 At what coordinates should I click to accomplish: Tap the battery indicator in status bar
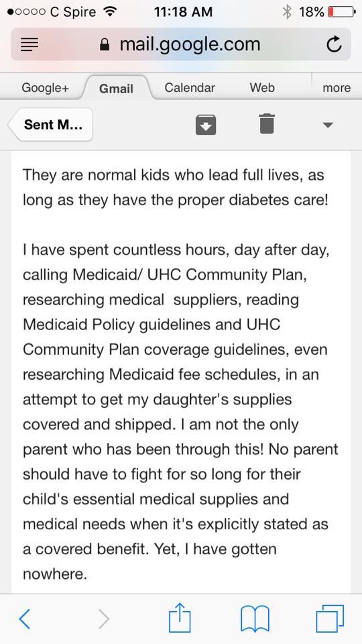click(x=341, y=12)
